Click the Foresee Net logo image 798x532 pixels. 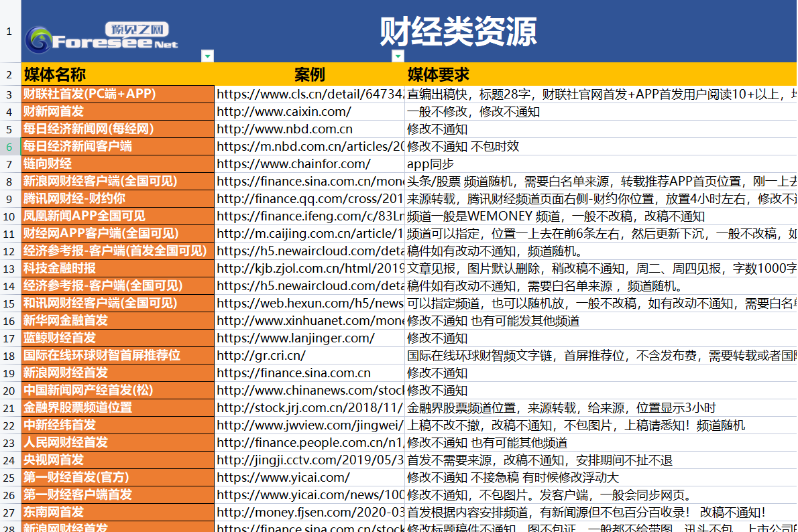tap(102, 38)
